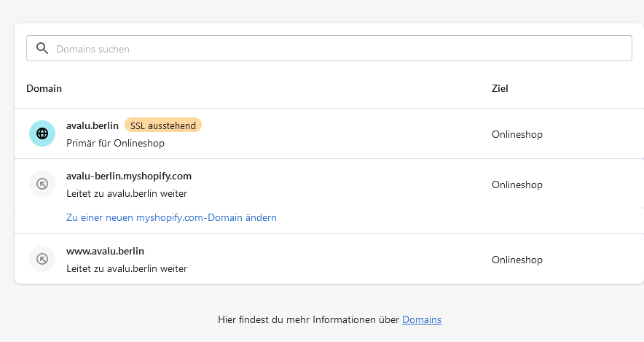644x342 pixels.
Task: Open the avalu.berlin primary domain
Action: pyautogui.click(x=93, y=125)
